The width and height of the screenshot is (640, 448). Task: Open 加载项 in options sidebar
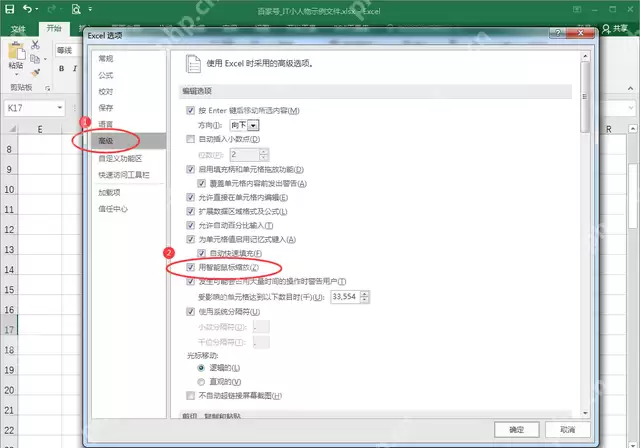click(109, 192)
